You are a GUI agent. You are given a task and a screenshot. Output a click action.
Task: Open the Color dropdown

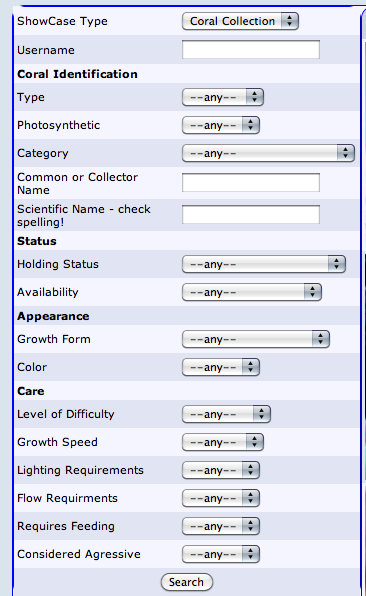[x=221, y=367]
